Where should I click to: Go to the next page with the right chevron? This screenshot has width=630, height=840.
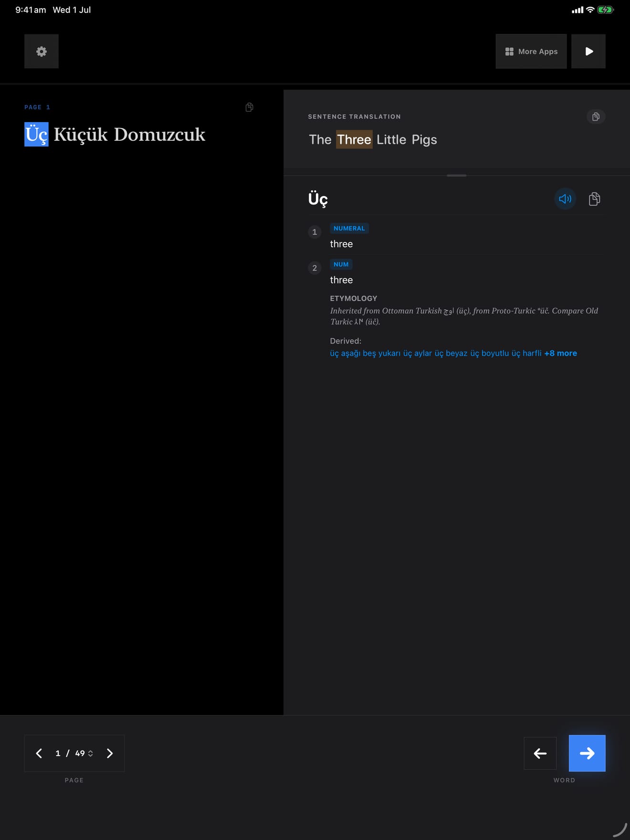tap(110, 753)
